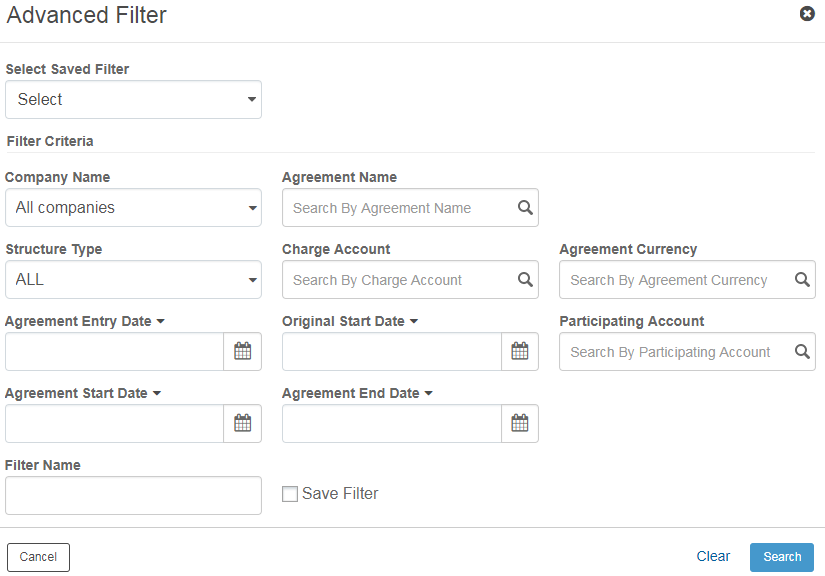The height and width of the screenshot is (576, 825).
Task: Expand the Agreement End Date condition selector
Action: 426,392
